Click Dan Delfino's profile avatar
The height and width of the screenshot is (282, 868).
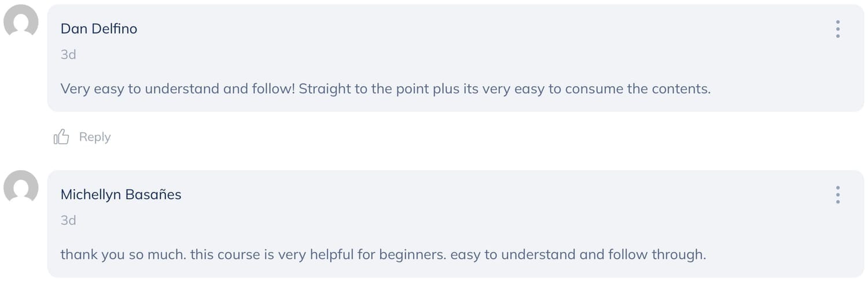[x=21, y=21]
